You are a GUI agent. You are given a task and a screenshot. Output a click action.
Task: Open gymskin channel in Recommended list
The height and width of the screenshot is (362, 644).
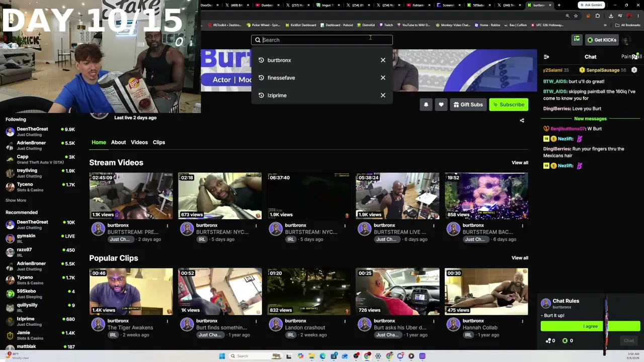tap(40, 238)
